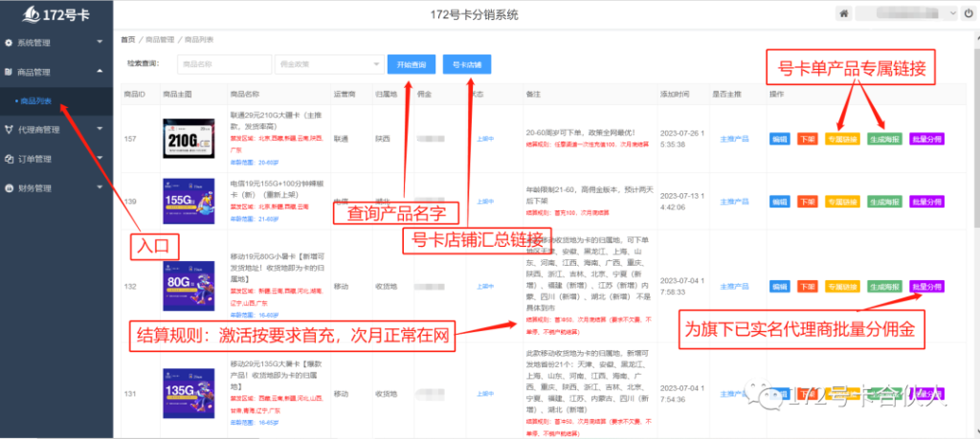Collapse the 商品管理 menu arrow

coord(100,72)
